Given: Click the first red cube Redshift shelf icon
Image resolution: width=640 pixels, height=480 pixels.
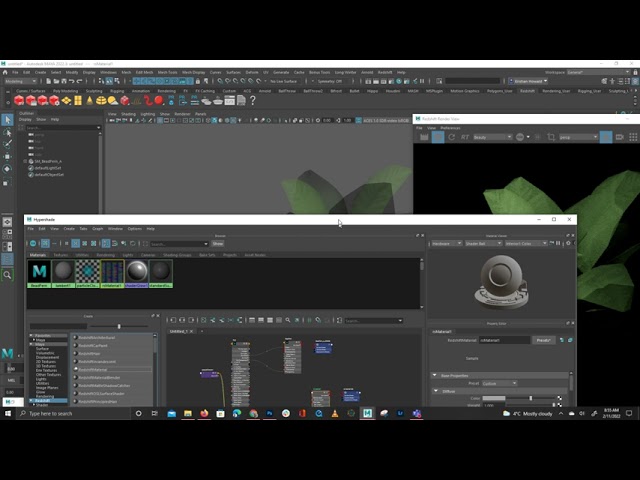Looking at the screenshot, I should tap(19, 100).
